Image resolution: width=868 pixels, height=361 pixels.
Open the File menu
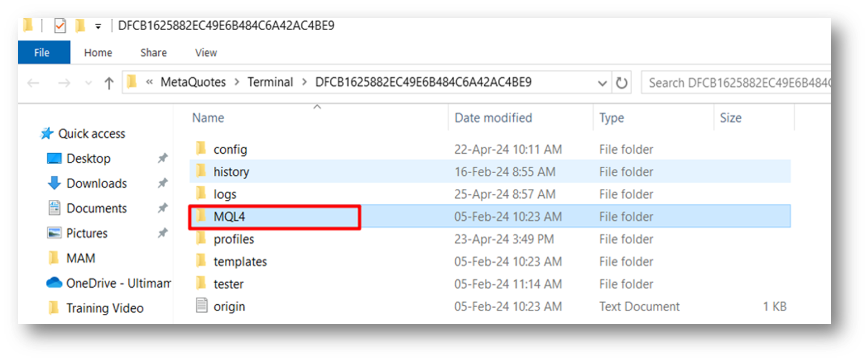coord(42,52)
